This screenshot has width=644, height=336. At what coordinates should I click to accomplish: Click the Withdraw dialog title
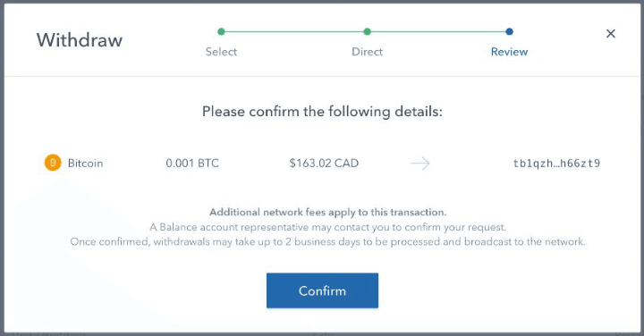pos(80,40)
